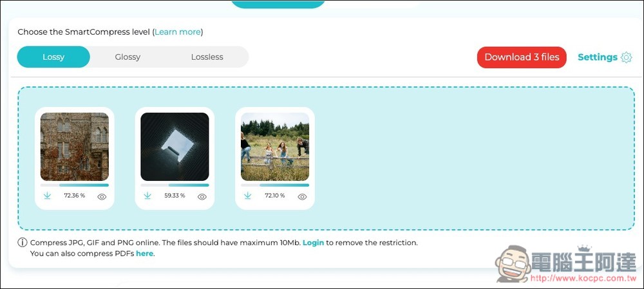Click the info icon beside compress note
The width and height of the screenshot is (644, 289).
[x=23, y=243]
